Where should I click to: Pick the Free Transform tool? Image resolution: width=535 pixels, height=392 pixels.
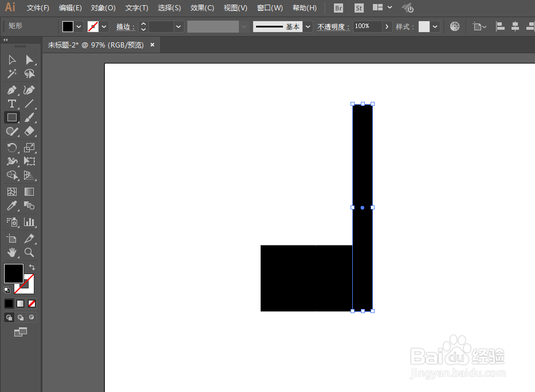point(29,161)
